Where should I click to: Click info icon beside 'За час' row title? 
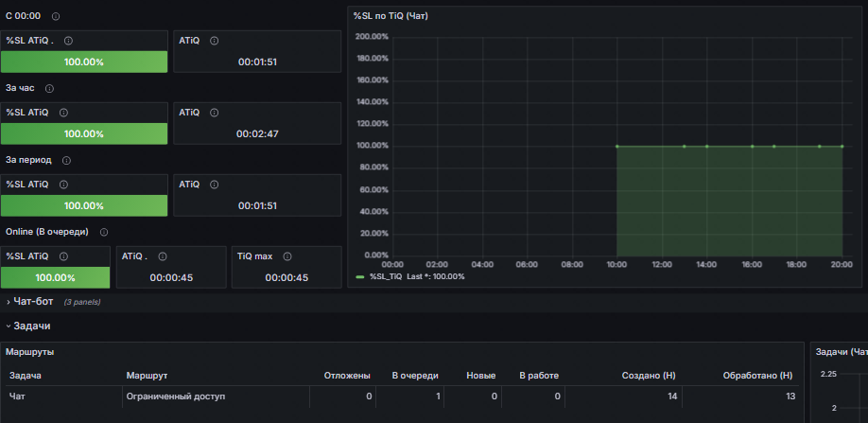[x=49, y=89]
